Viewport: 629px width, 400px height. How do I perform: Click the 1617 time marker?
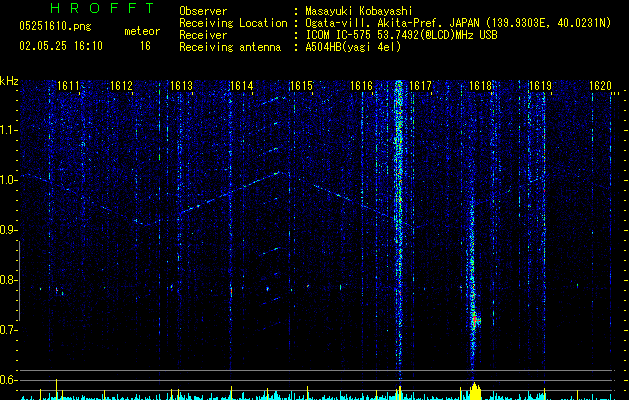pyautogui.click(x=420, y=86)
